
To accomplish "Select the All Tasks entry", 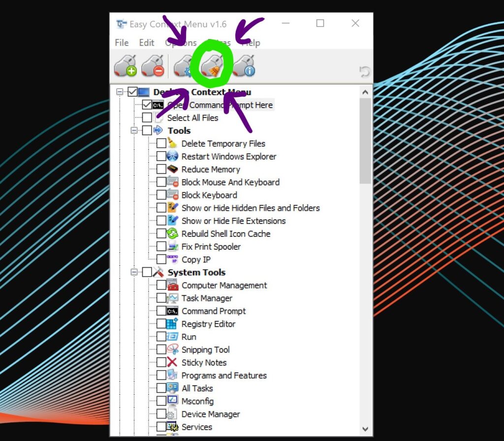I will [197, 388].
